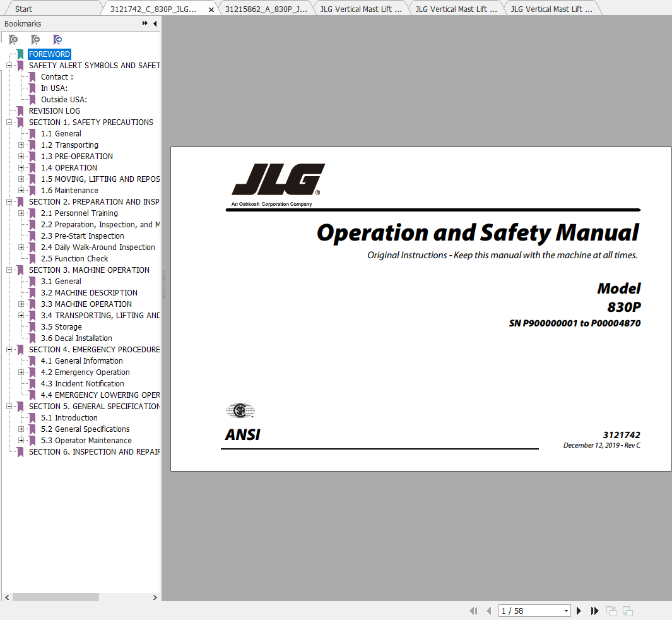This screenshot has height=620, width=672.
Task: Go to the previous page
Action: coord(488,611)
